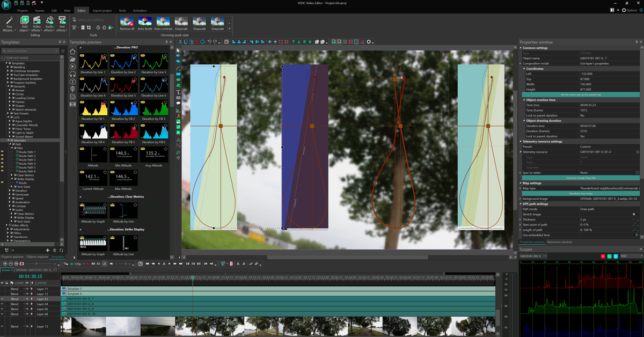Click the Auto contrast quick style
Image resolution: width=644 pixels, height=337 pixels.
click(x=163, y=23)
